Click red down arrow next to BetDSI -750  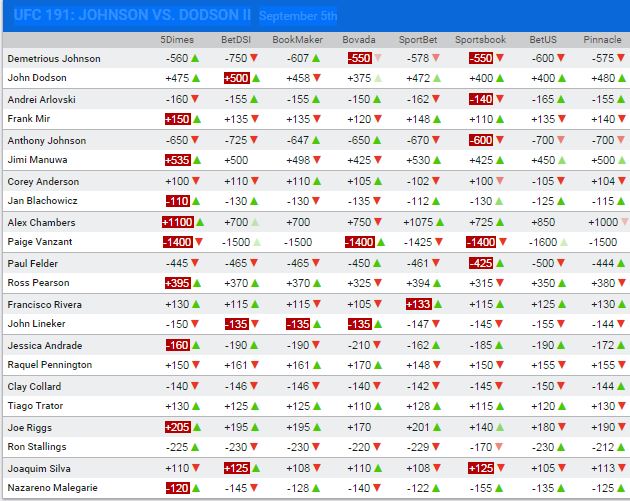point(254,58)
